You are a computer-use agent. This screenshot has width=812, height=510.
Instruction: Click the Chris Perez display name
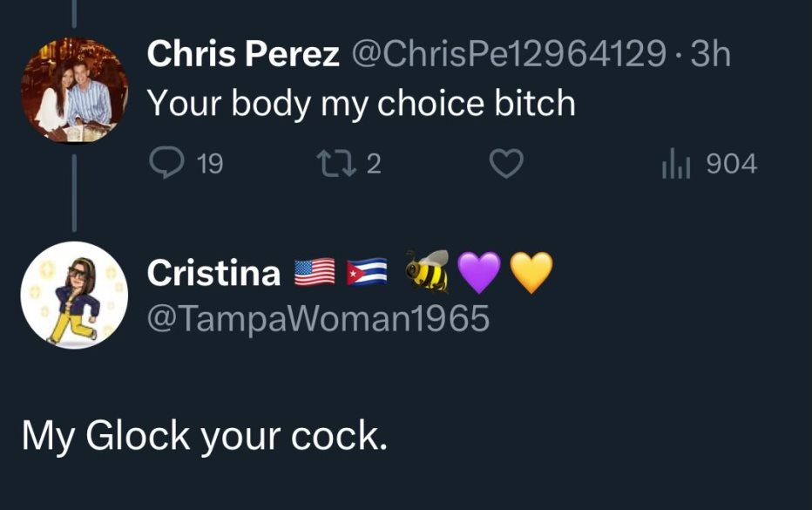pos(243,53)
